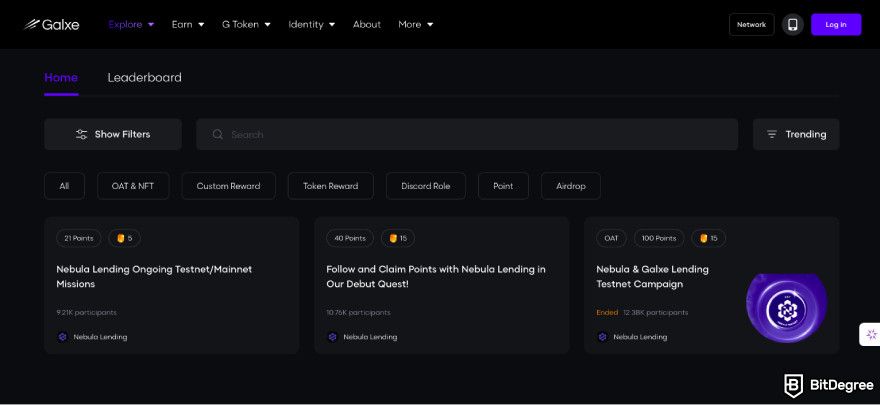This screenshot has height=405, width=880.
Task: Click gold badge 15 on second card
Action: (398, 238)
